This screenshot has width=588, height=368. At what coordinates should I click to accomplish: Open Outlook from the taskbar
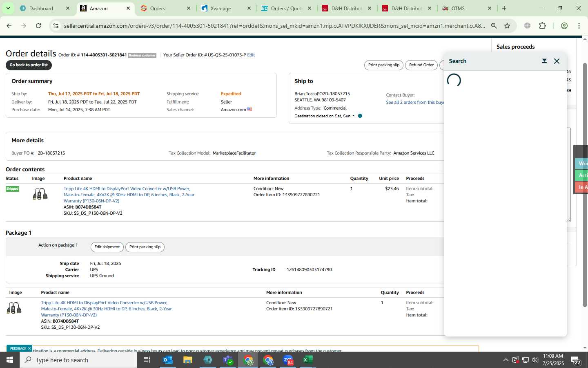click(x=168, y=360)
